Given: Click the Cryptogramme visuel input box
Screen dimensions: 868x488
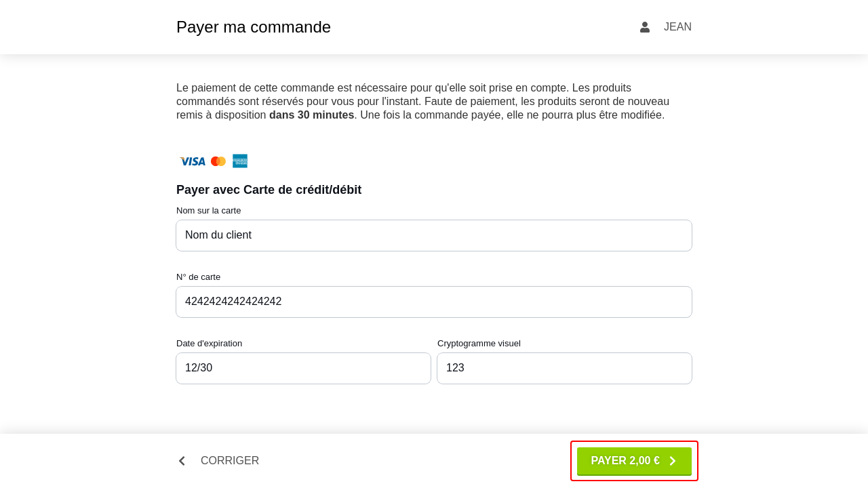Looking at the screenshot, I should [564, 368].
